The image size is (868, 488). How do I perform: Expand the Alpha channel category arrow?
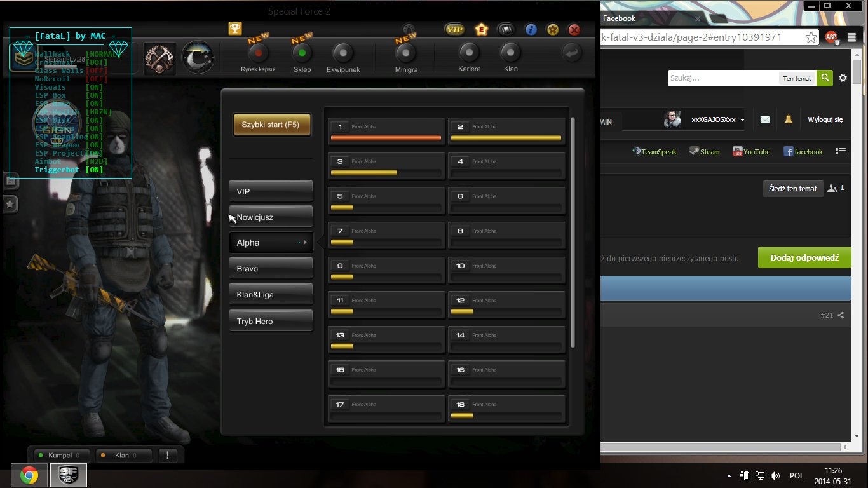tap(305, 243)
